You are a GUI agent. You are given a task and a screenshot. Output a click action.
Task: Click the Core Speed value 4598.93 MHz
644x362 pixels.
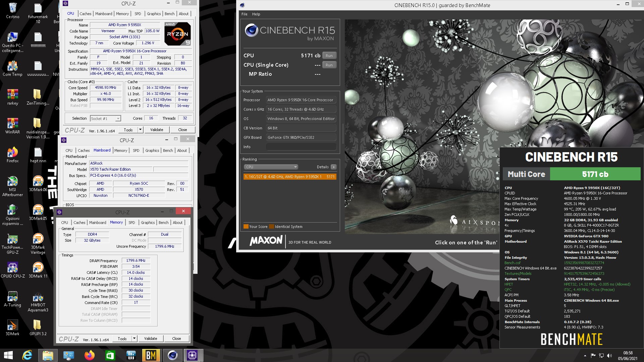[x=105, y=87]
